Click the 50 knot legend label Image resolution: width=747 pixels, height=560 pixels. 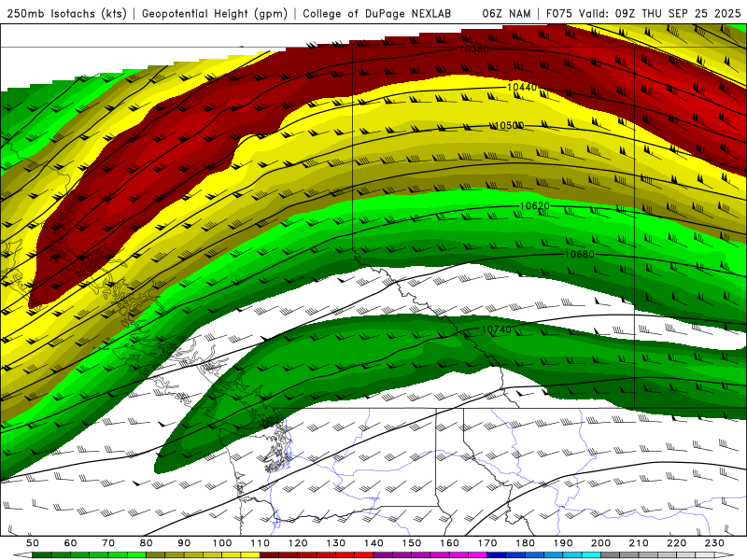pyautogui.click(x=33, y=543)
